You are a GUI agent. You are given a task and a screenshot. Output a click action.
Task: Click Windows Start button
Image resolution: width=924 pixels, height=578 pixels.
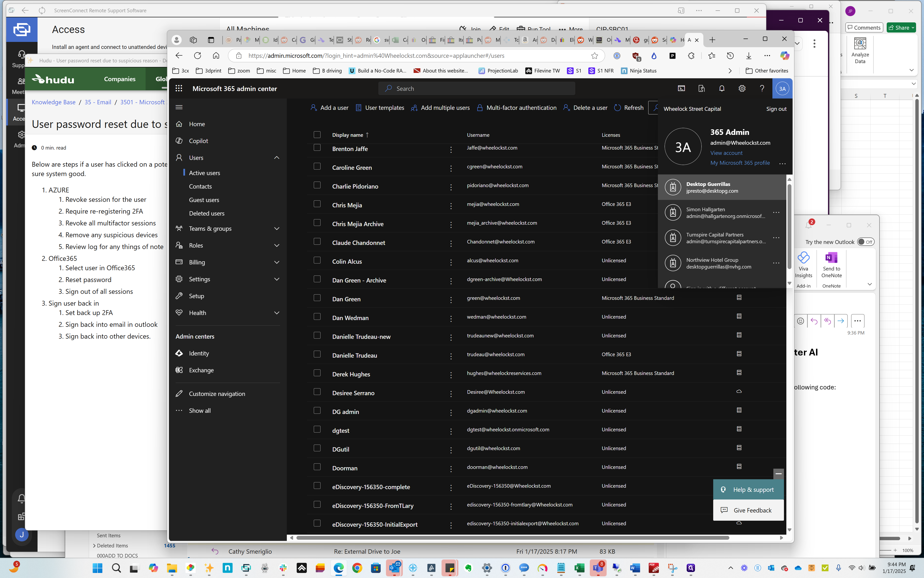tap(97, 568)
